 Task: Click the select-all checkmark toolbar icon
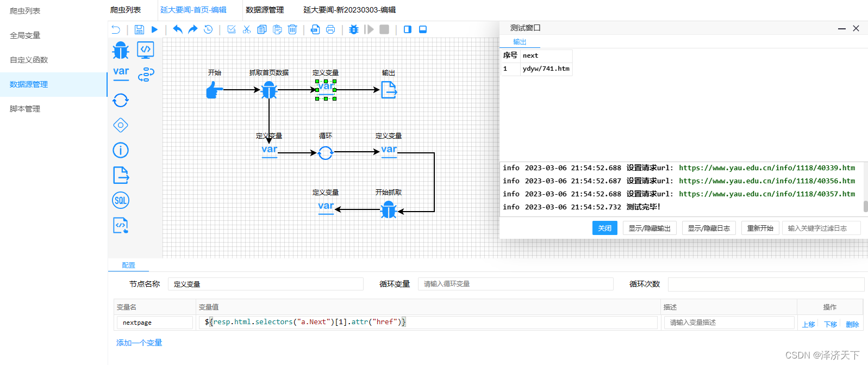click(232, 29)
